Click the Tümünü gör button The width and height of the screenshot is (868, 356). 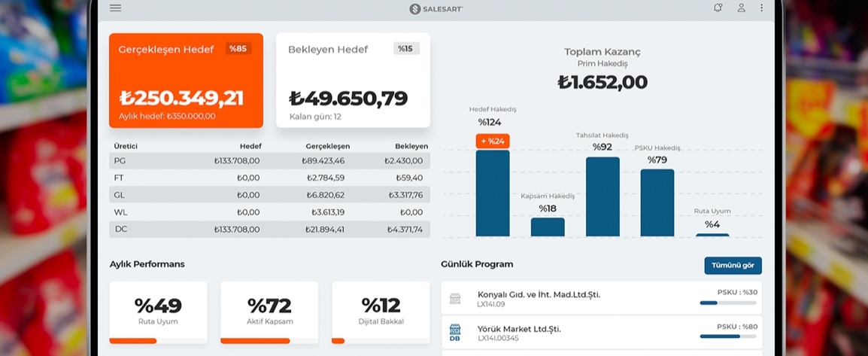733,266
